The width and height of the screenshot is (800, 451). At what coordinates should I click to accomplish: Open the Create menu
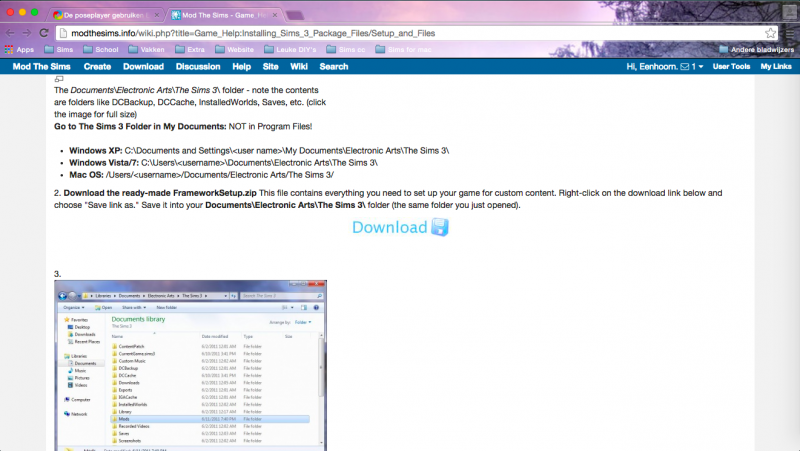[x=97, y=66]
